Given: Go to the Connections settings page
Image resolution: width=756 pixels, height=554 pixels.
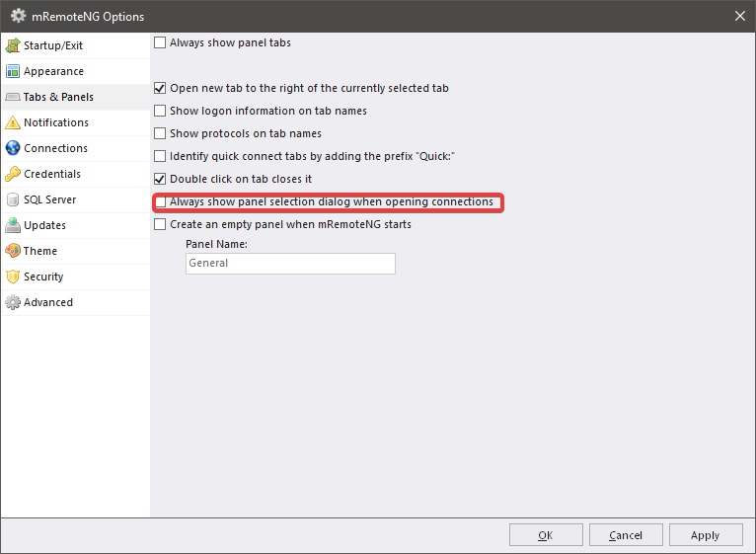Looking at the screenshot, I should click(x=76, y=148).
